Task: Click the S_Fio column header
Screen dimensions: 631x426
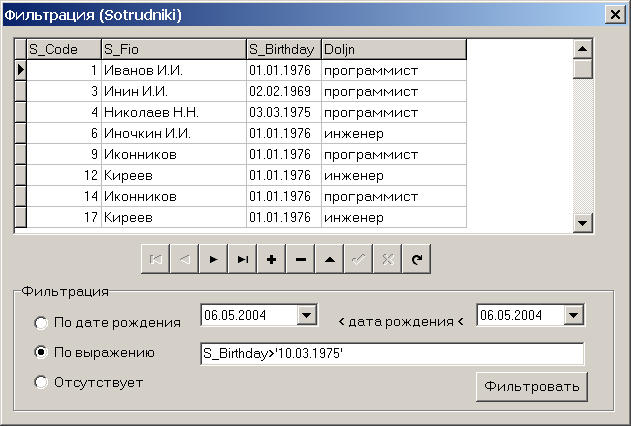Action: 174,49
